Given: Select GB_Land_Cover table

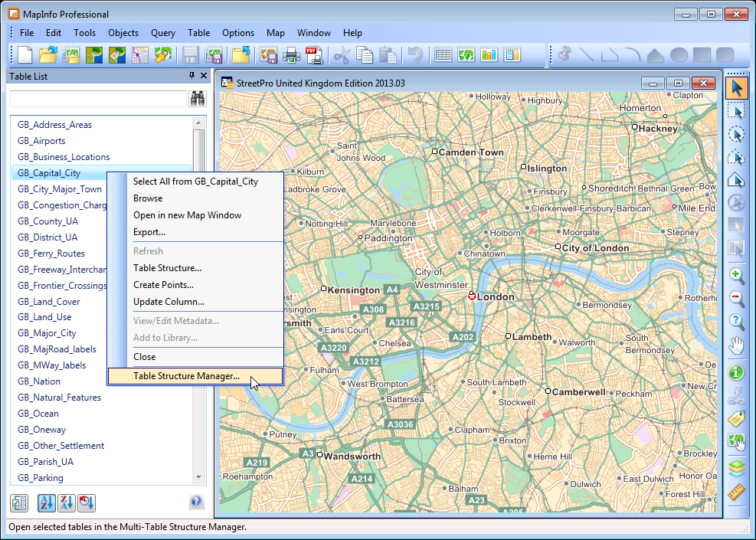Looking at the screenshot, I should click(x=49, y=301).
